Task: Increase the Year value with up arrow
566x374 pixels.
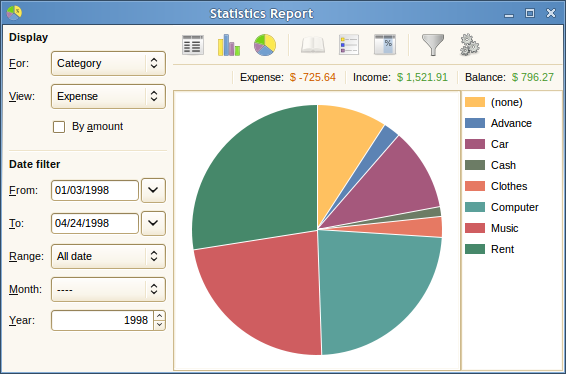Action: pos(159,316)
